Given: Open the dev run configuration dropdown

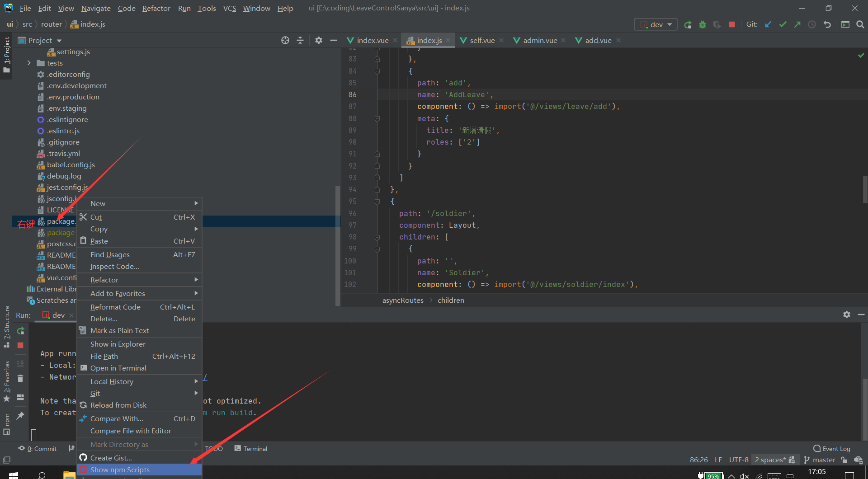Looking at the screenshot, I should [x=656, y=24].
